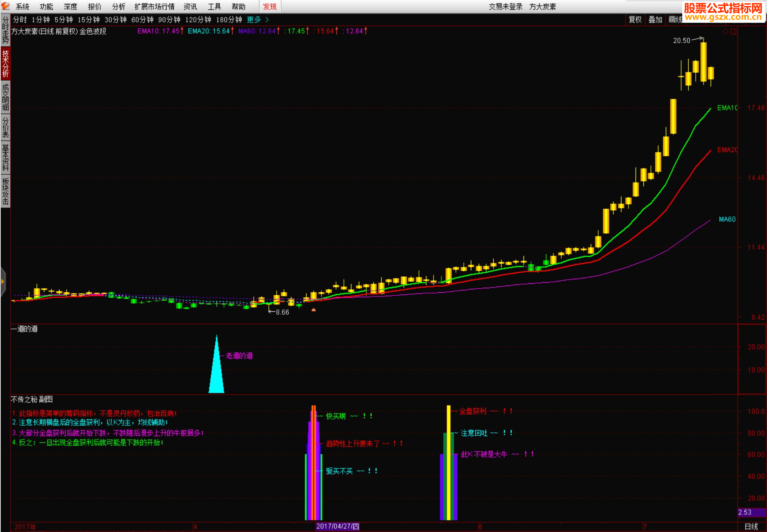Click the EMA10: 17.45 legend value
The image size is (767, 532).
tap(160, 31)
